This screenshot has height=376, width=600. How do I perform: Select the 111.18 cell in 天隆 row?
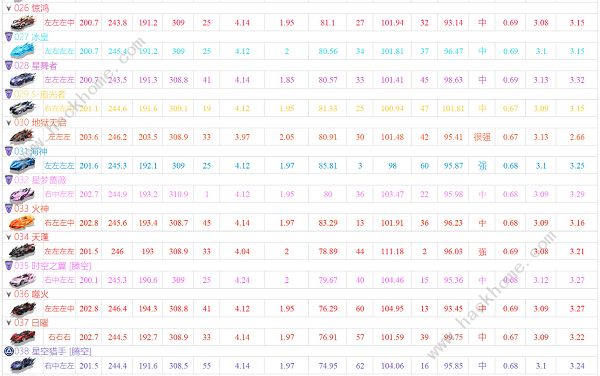click(392, 251)
